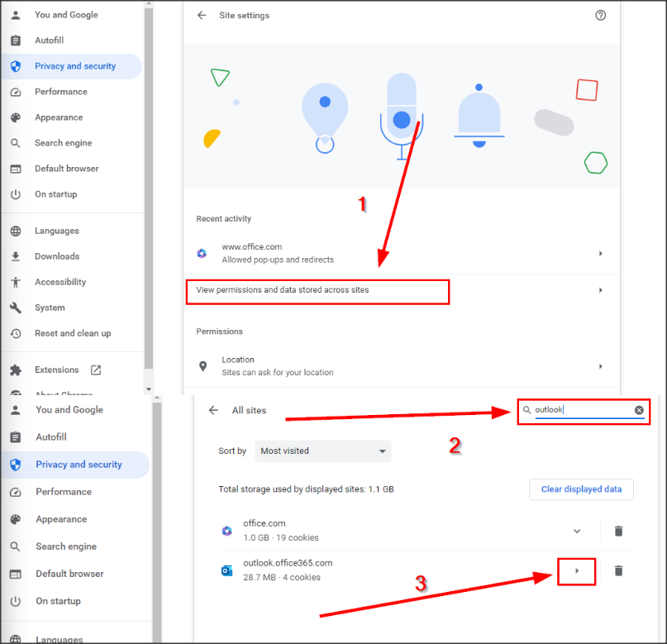Click the Downloads icon in the sidebar

pyautogui.click(x=15, y=256)
